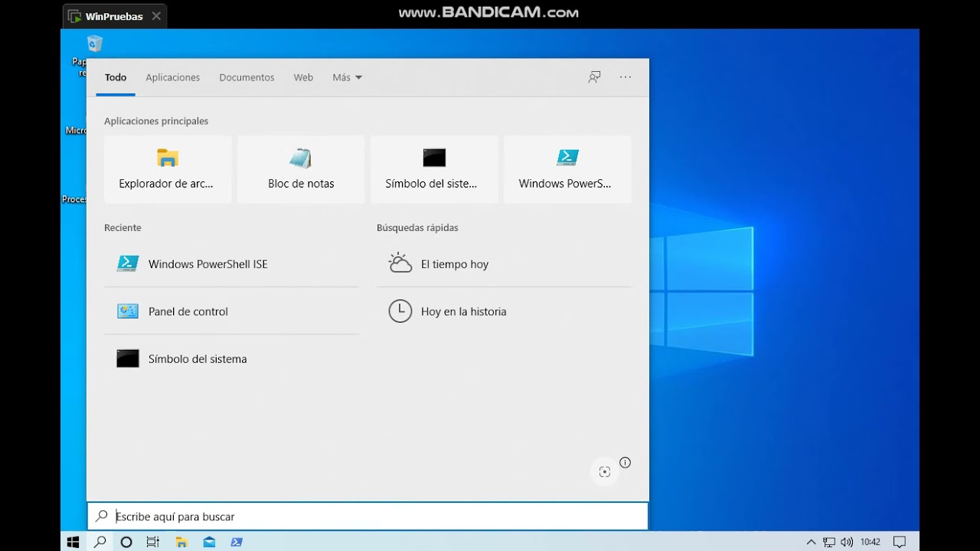The image size is (980, 551).
Task: Open Cortana circle on taskbar
Action: 126,542
